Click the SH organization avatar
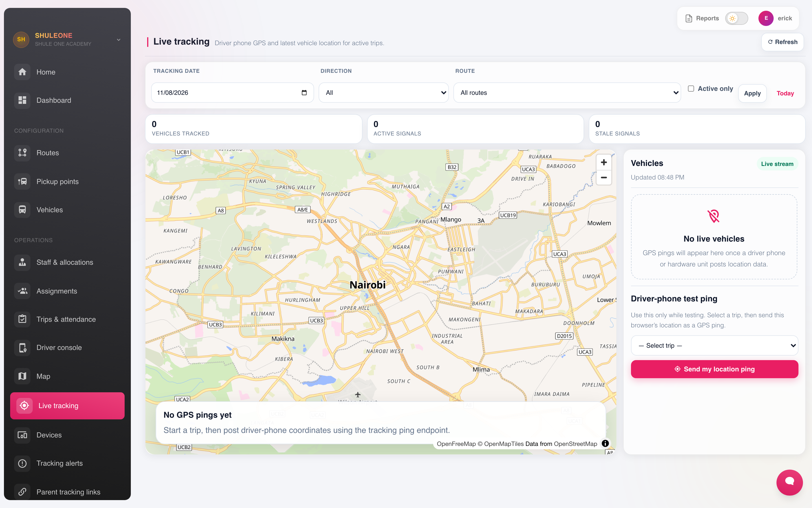The height and width of the screenshot is (508, 812). [21, 39]
